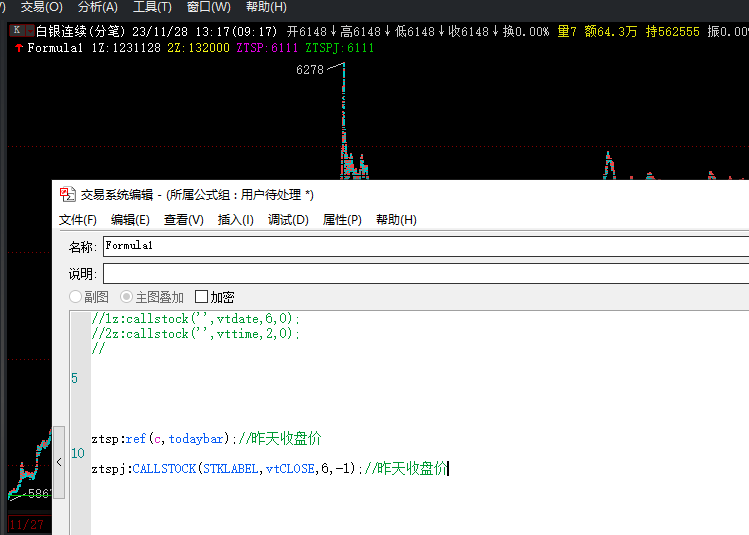
Task: Click the 6278 high price label on chart
Action: [x=310, y=70]
